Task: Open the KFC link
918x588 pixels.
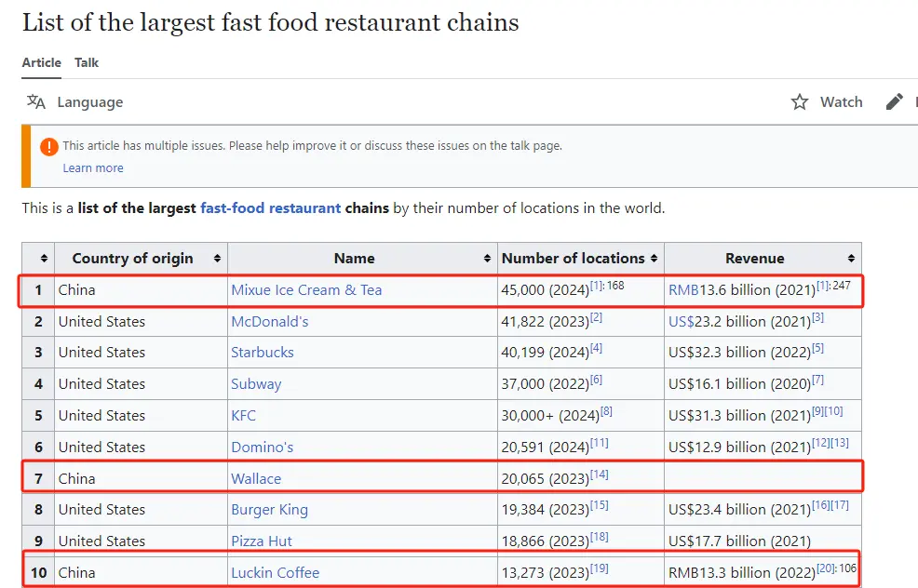Action: tap(243, 415)
